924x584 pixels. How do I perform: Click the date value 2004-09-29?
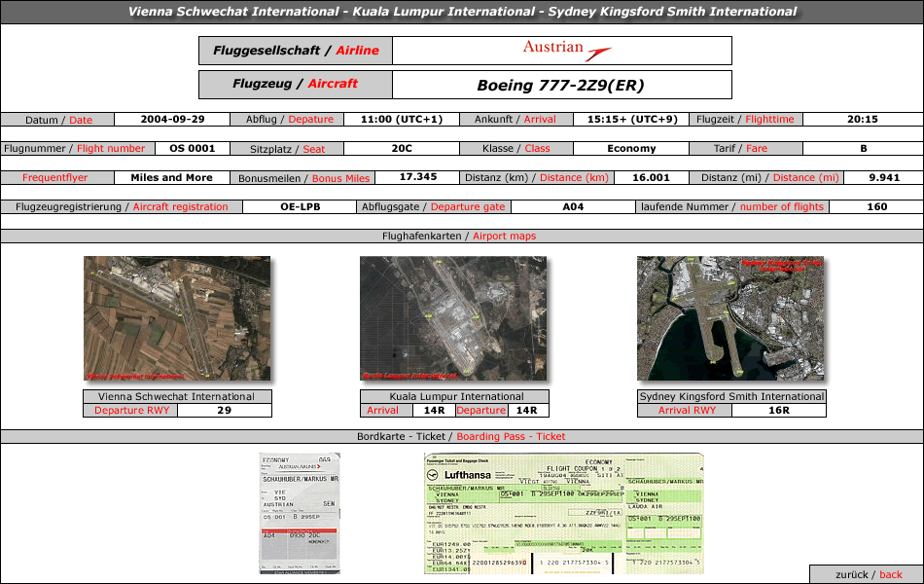click(x=172, y=119)
